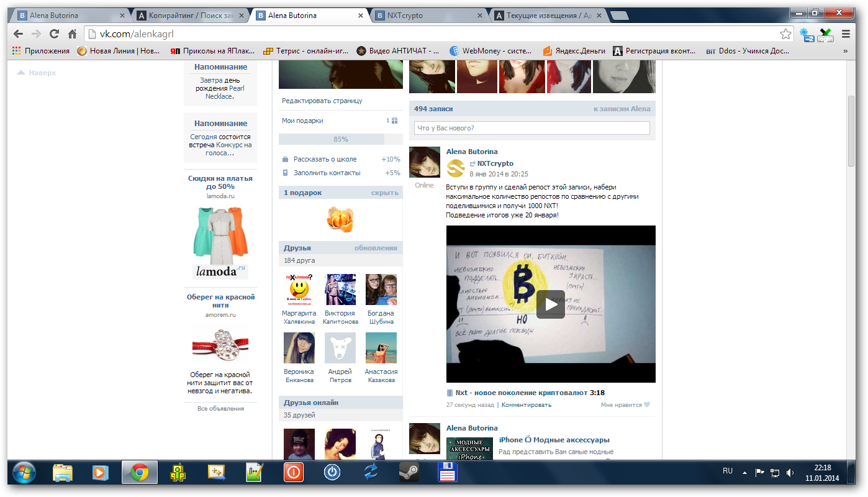Click Наверх scroll-to-top button
This screenshot has height=497, width=868.
pyautogui.click(x=36, y=73)
